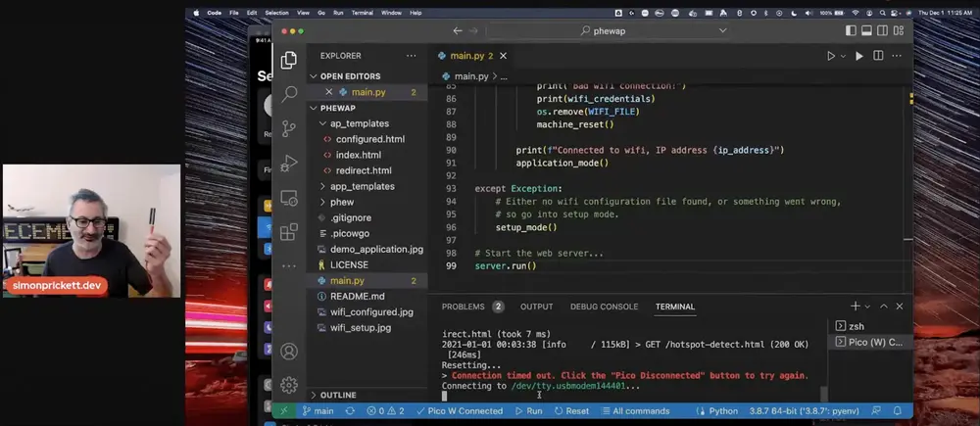Click Run in the status bar
The image size is (980, 426).
point(529,411)
